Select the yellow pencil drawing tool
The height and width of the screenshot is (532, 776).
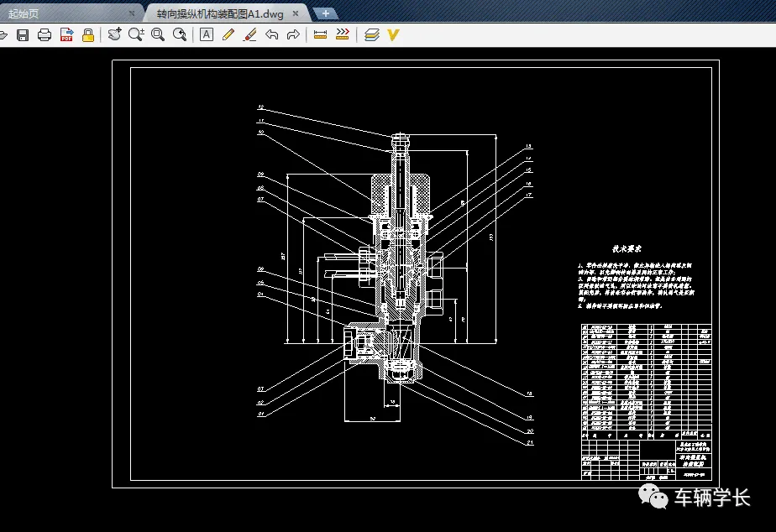[228, 34]
